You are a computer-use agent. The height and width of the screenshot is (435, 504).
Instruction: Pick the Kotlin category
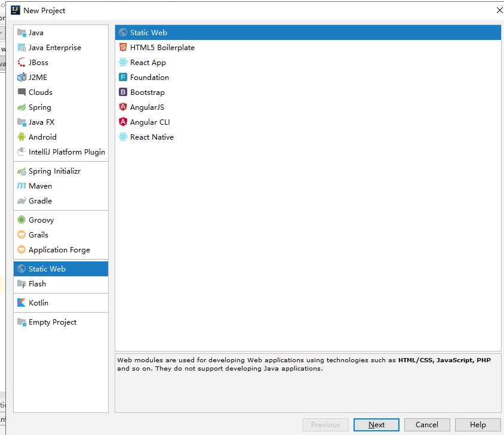click(61, 303)
